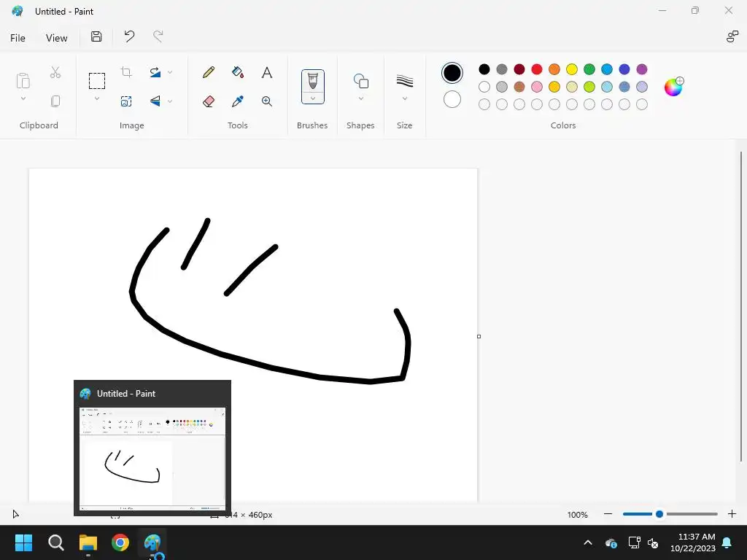Pick the purple color swatch
Image resolution: width=747 pixels, height=560 pixels.
coord(642,69)
